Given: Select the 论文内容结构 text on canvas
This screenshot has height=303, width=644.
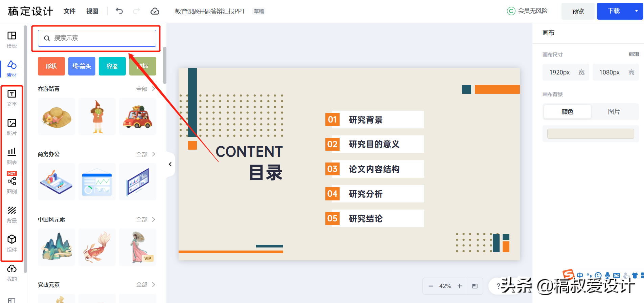Looking at the screenshot, I should pos(374,169).
